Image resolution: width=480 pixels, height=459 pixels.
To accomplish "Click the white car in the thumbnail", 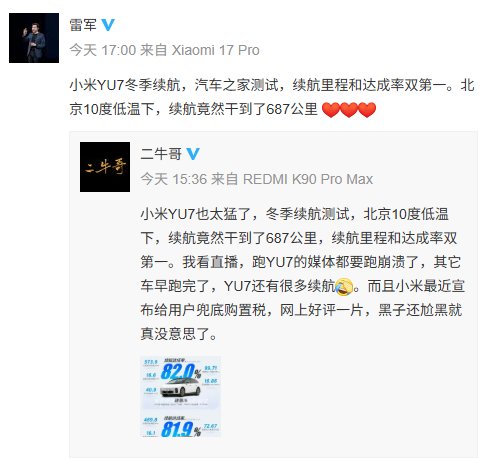I will (180, 389).
